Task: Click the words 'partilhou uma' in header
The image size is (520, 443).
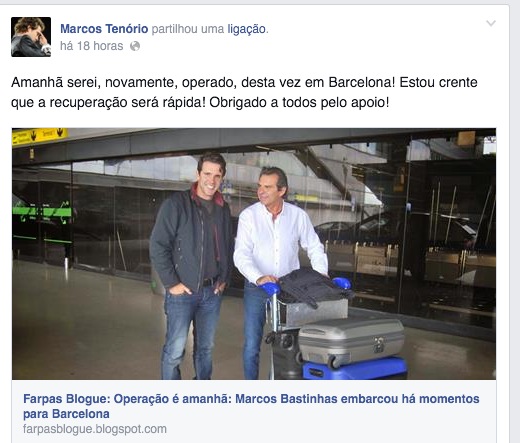Action: point(188,29)
